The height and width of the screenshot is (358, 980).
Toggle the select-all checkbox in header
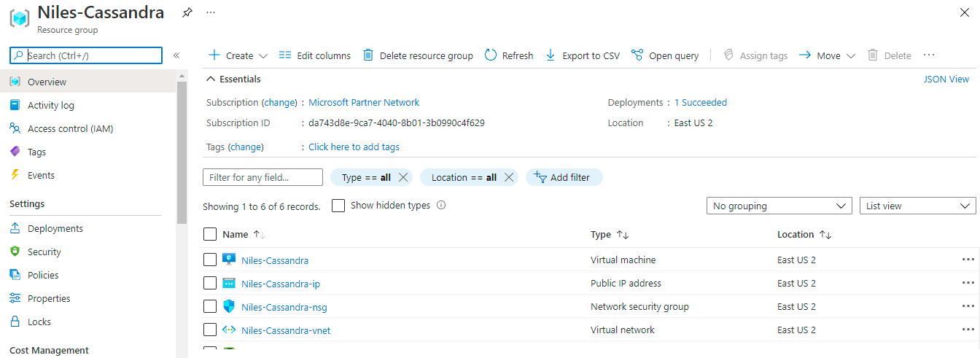click(x=210, y=234)
